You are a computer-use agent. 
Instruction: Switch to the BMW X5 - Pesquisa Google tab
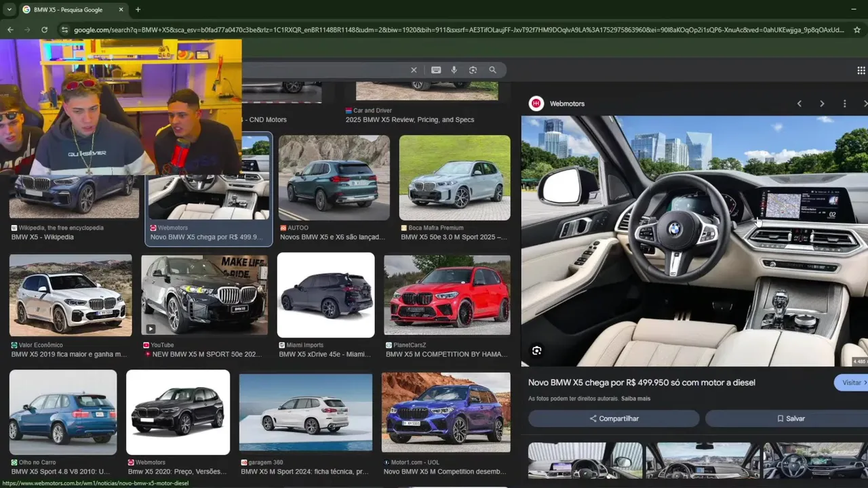point(68,9)
